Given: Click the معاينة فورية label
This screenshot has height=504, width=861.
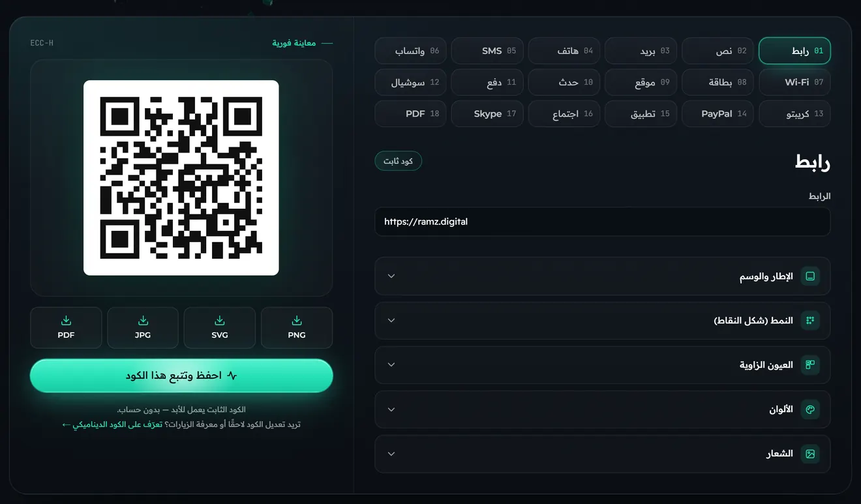Looking at the screenshot, I should click(x=294, y=43).
